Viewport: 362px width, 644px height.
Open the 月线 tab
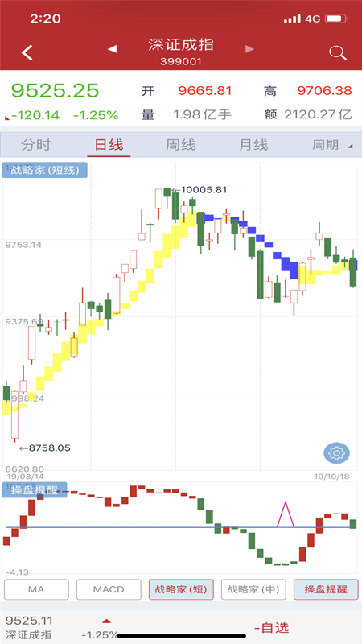pyautogui.click(x=253, y=145)
